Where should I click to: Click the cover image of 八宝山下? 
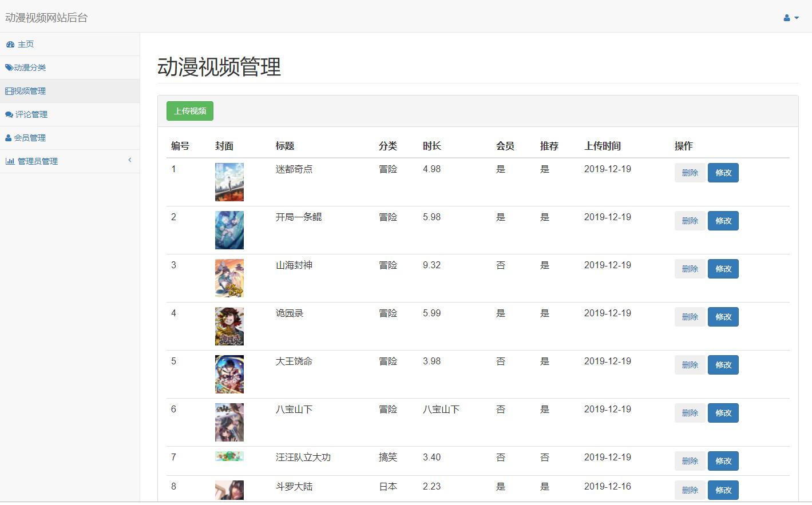click(229, 422)
